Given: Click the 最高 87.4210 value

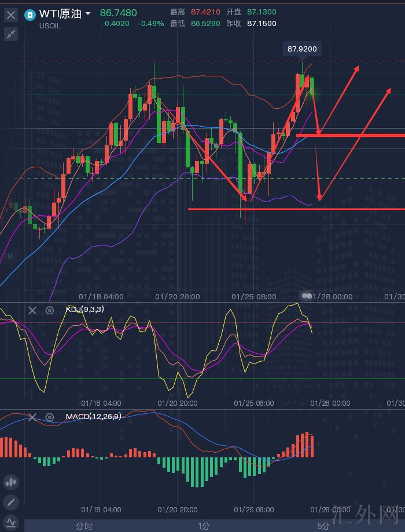Looking at the screenshot, I should (205, 12).
